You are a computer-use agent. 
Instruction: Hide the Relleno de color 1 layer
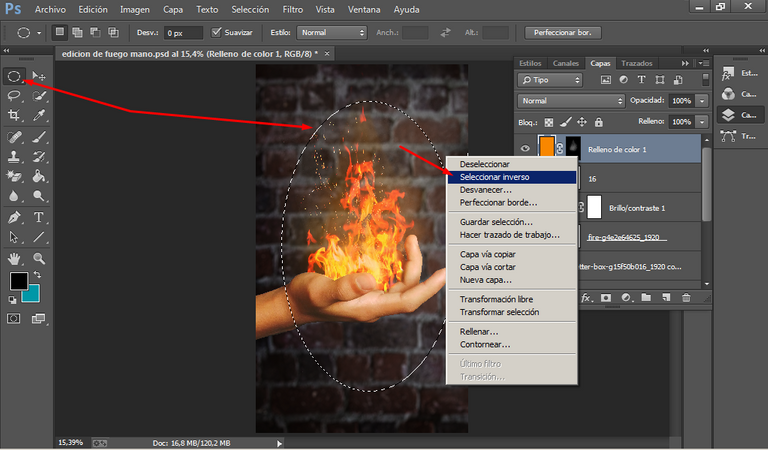525,149
